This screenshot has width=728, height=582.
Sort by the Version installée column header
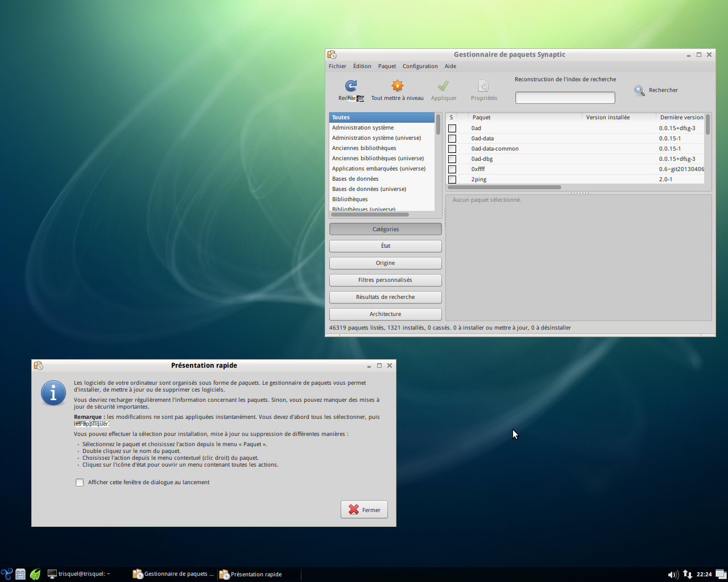coord(619,117)
